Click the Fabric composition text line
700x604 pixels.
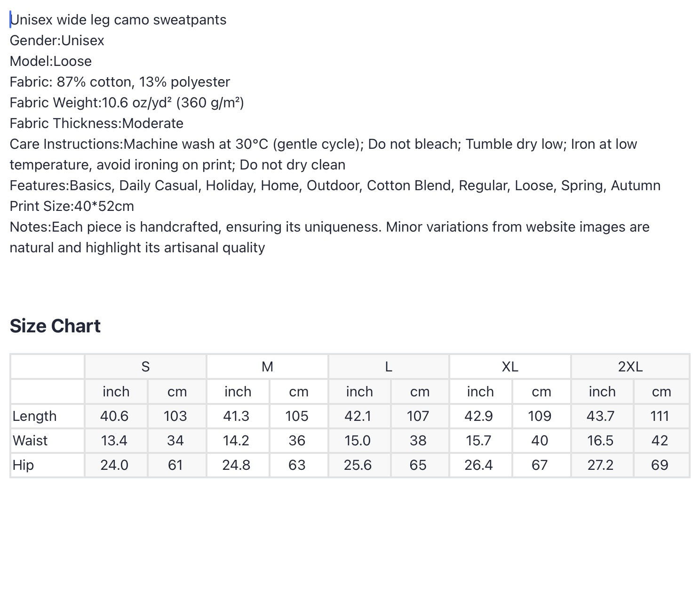coord(120,82)
